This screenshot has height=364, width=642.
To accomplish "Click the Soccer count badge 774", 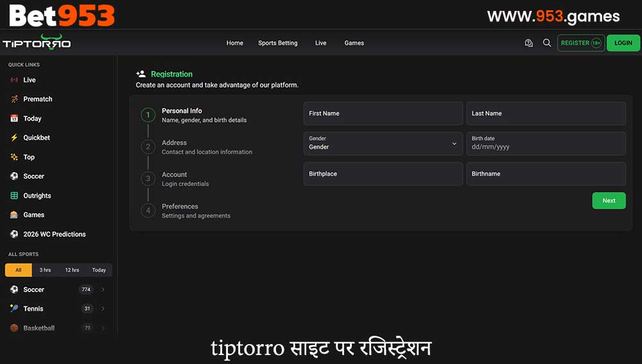I will pos(86,290).
